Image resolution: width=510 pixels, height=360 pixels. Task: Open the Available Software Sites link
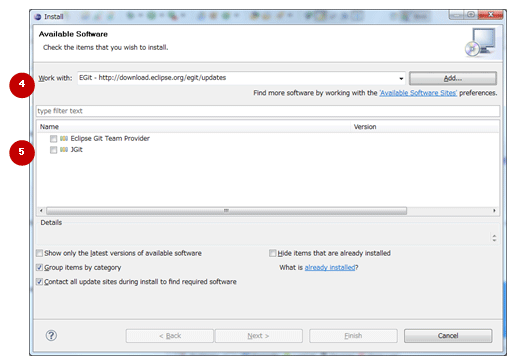418,93
